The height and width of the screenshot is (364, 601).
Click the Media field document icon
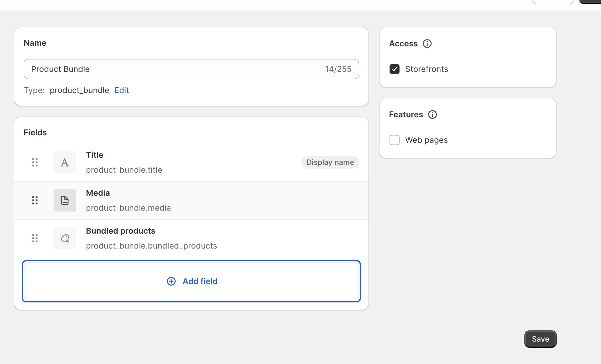64,200
